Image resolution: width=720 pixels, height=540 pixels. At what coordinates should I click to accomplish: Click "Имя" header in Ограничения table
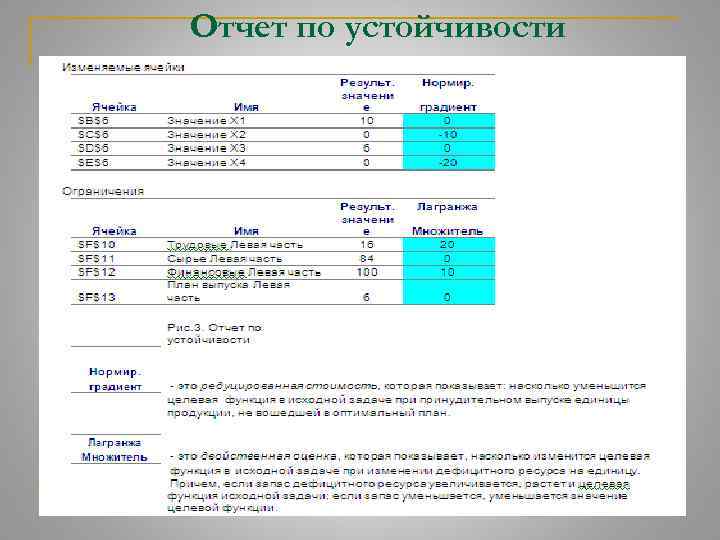[246, 231]
